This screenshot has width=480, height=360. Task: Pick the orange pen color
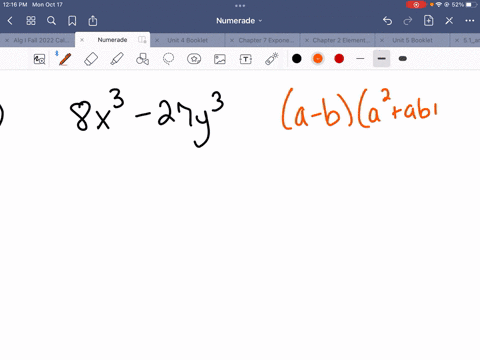(318, 59)
